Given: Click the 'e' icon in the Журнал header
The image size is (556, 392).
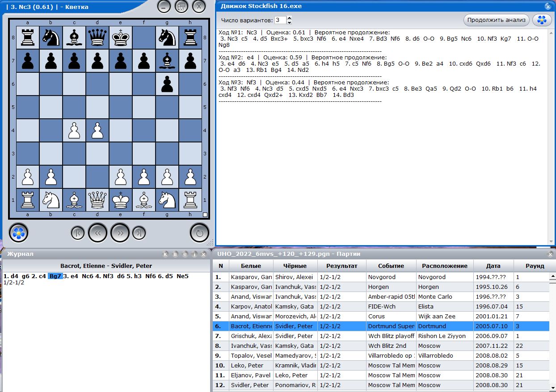Looking at the screenshot, I should point(185,254).
